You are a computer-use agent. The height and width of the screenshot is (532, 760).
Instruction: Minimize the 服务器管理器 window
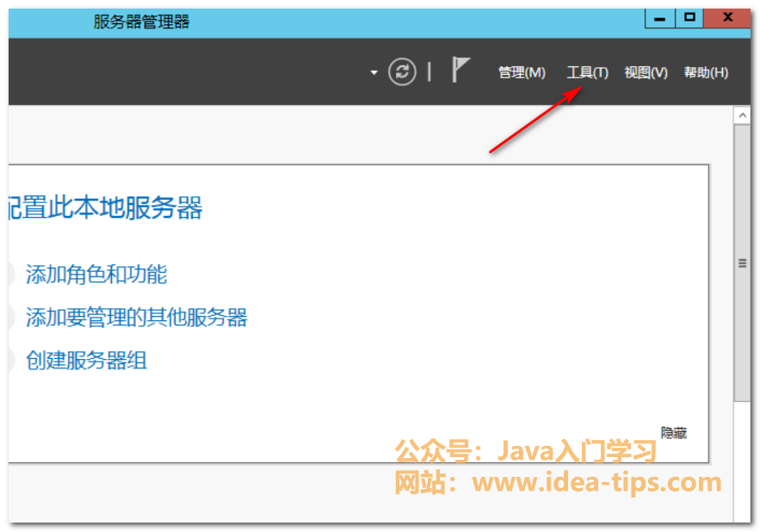coord(659,18)
